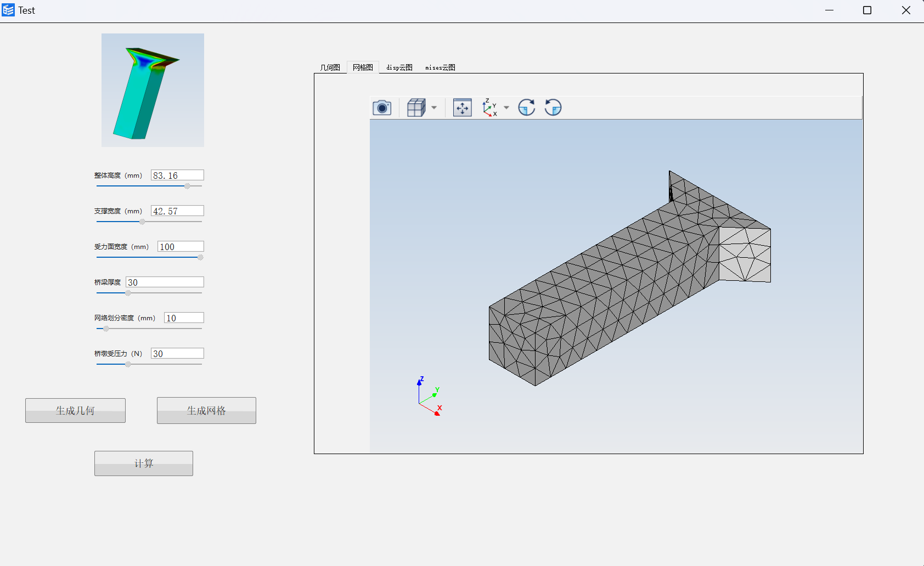Click the meshed 3D model in viewer
This screenshot has height=566, width=924.
[630, 279]
